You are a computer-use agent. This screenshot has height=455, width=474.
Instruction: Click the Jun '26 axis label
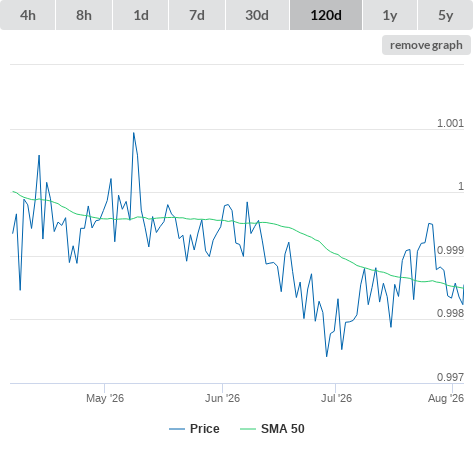(x=222, y=398)
